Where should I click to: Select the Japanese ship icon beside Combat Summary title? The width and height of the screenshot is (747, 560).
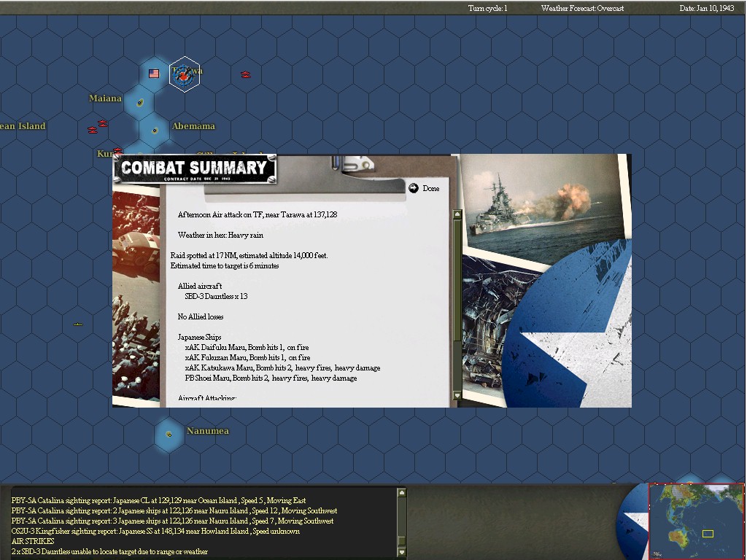[x=117, y=151]
